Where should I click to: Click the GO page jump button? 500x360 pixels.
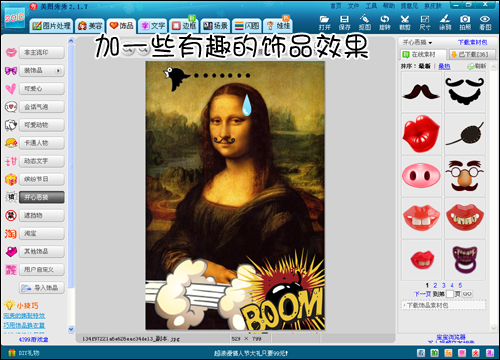(467, 294)
